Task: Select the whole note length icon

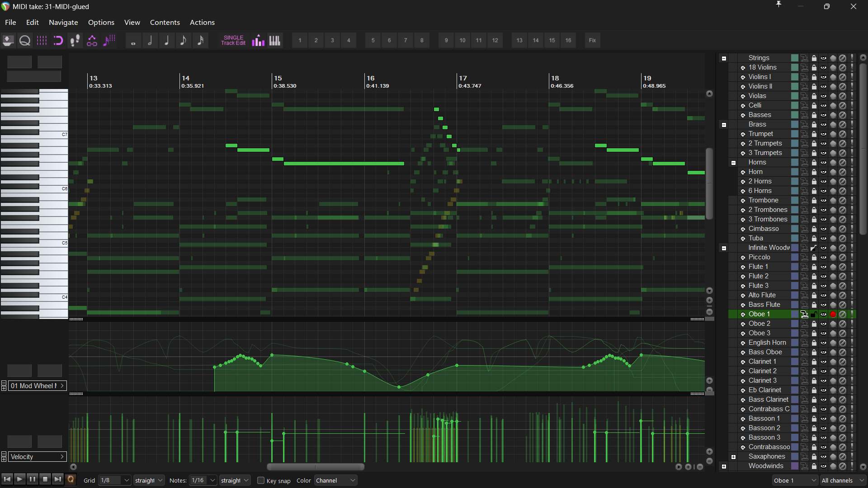Action: click(x=133, y=41)
